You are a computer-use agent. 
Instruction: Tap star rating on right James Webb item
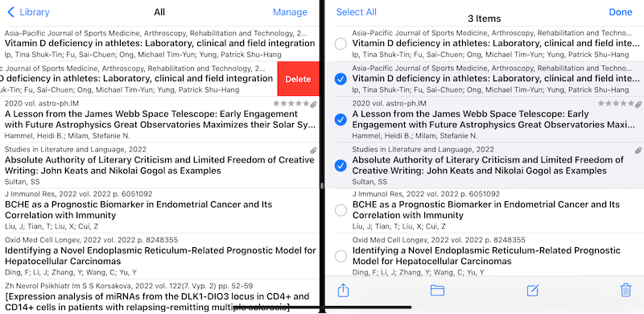point(616,104)
